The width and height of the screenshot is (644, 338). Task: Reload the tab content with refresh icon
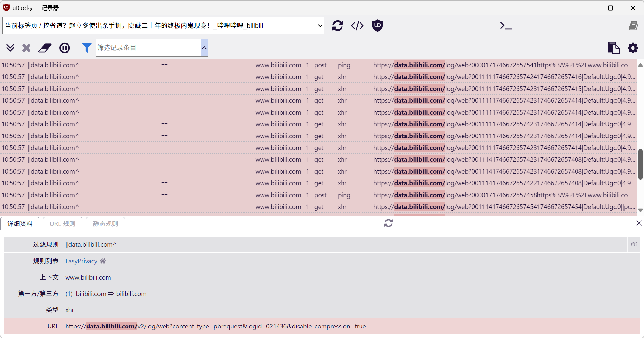(x=337, y=26)
